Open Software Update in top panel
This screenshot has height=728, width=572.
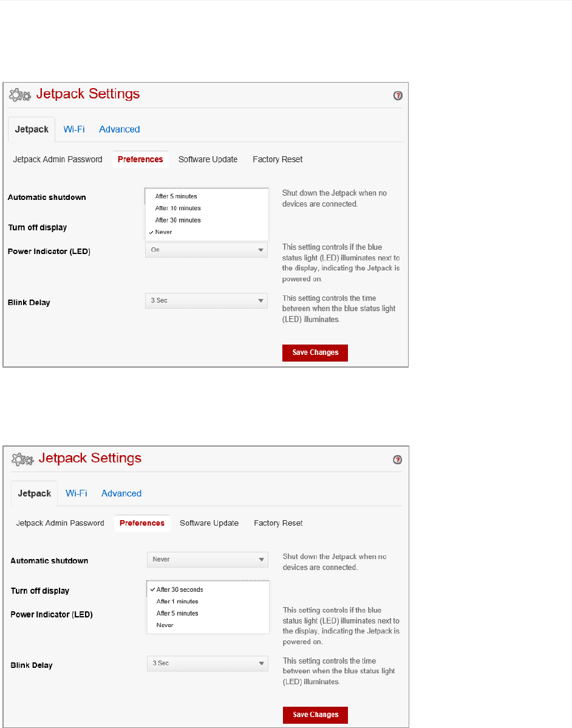[x=208, y=159]
